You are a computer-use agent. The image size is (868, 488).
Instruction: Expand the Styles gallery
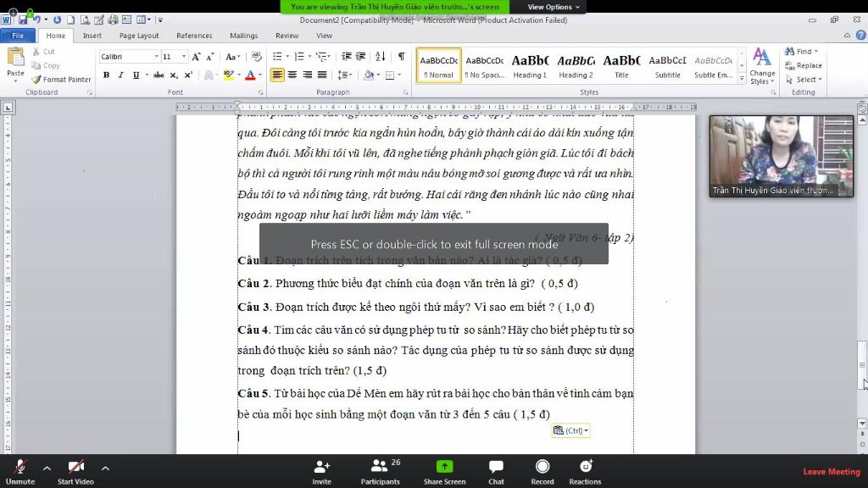tap(742, 79)
